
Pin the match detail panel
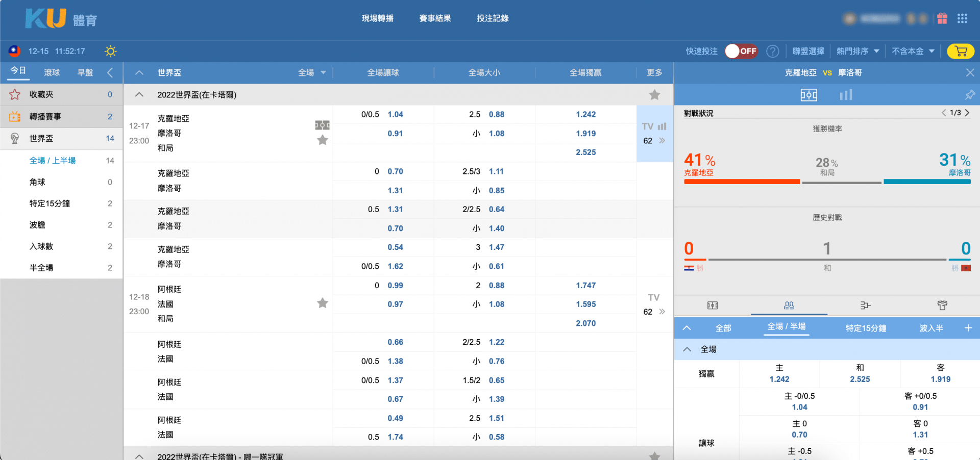pos(970,95)
